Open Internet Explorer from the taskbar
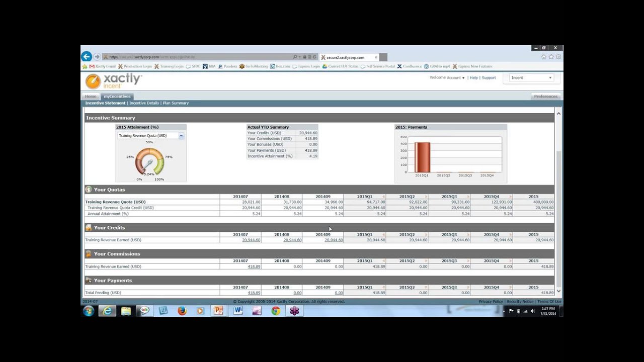Screen dimensions: 644x362 point(107,311)
